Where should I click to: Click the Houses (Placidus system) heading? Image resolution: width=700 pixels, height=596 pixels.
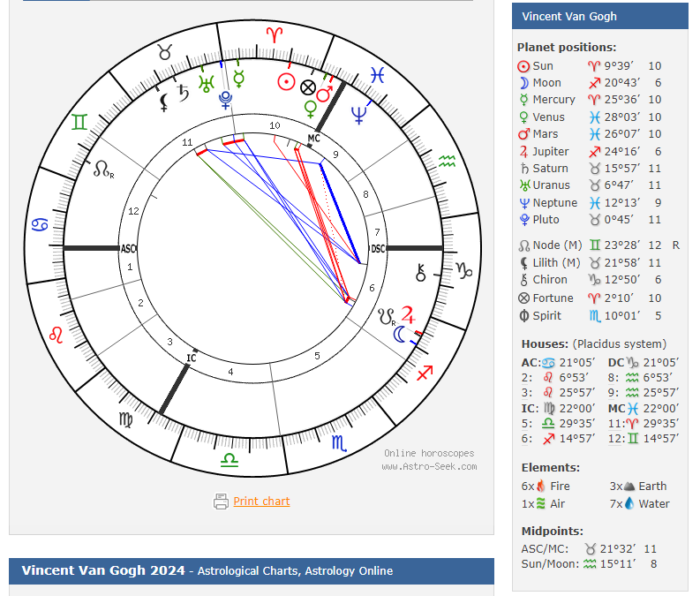pyautogui.click(x=594, y=344)
